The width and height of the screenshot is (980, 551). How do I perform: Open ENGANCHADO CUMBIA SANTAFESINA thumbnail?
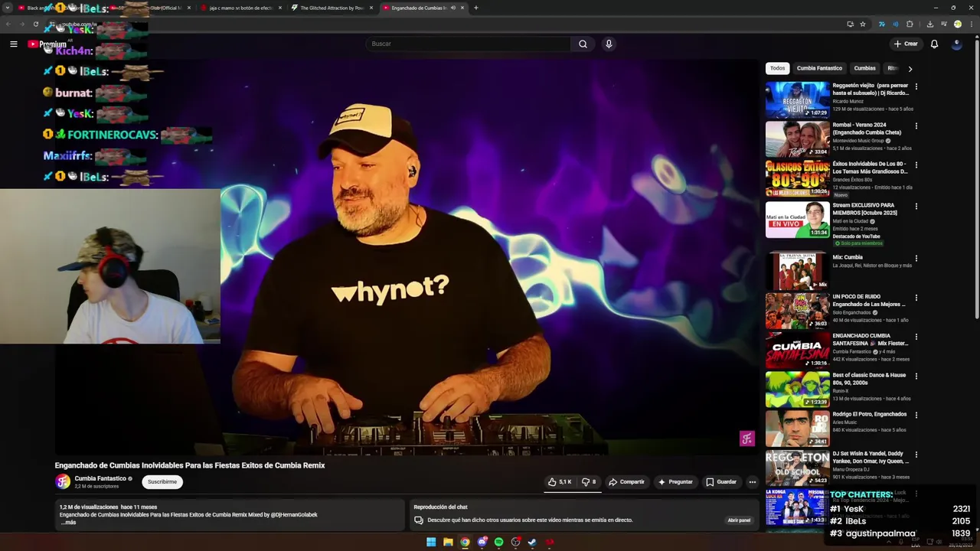click(797, 350)
